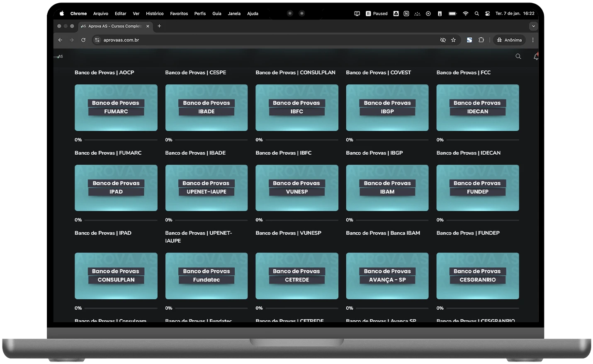Screen dimensions: 593x364
Task: Open the Extensions puzzle icon
Action: [x=481, y=40]
